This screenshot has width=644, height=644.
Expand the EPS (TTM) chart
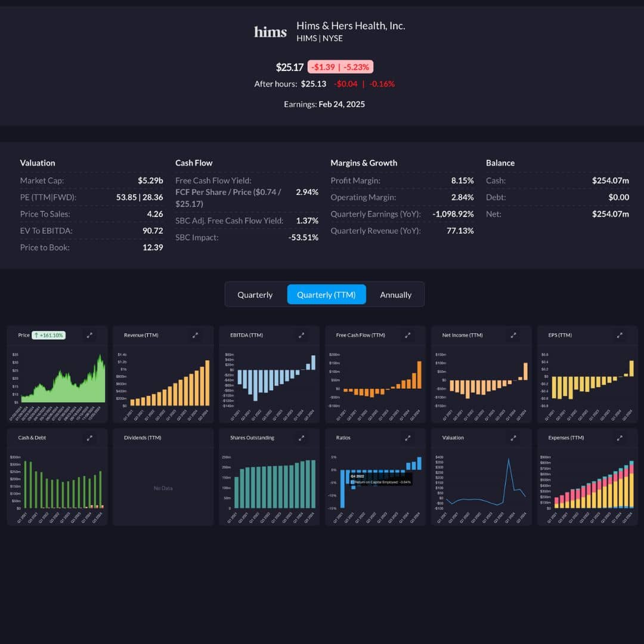click(x=620, y=335)
